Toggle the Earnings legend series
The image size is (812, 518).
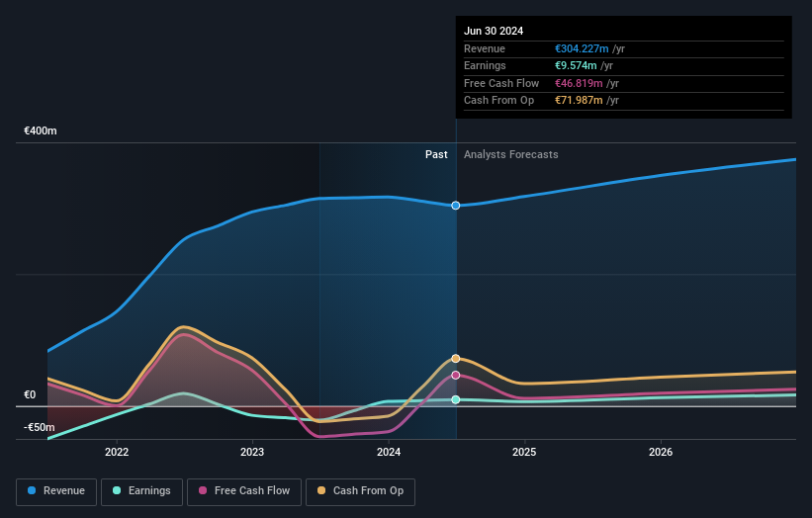coord(141,491)
